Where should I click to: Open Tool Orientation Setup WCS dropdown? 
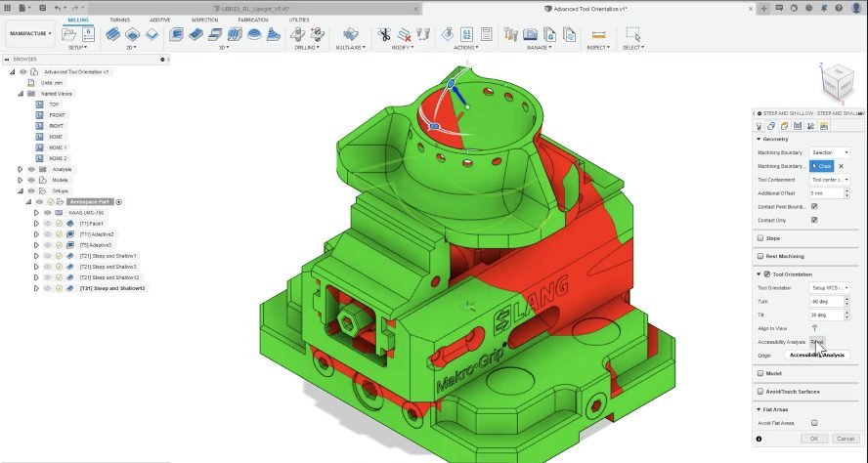829,287
